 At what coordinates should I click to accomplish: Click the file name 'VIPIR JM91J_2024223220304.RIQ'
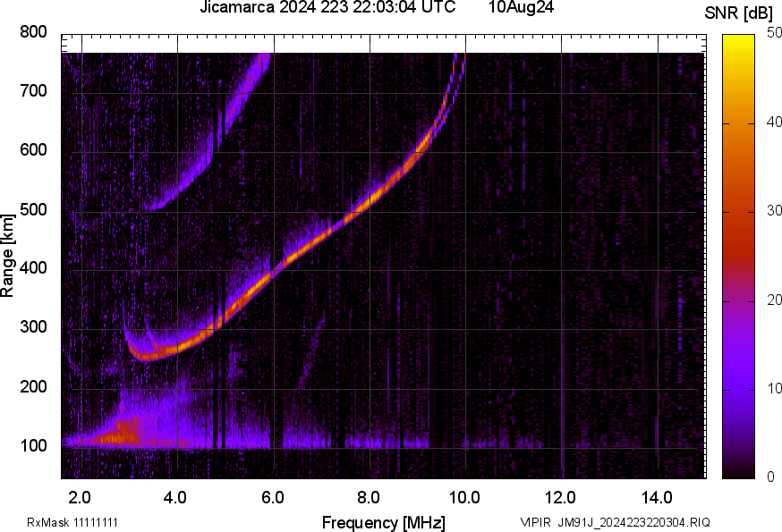[615, 522]
